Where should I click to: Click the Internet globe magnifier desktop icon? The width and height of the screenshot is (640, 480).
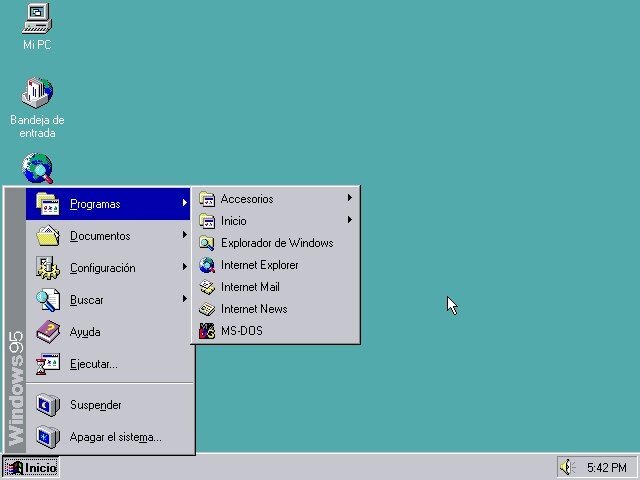click(x=37, y=168)
